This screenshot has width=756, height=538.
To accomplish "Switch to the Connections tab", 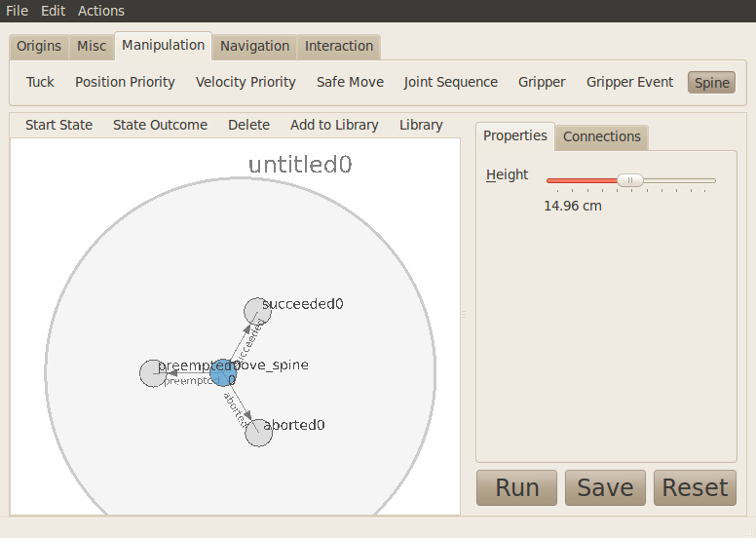I will tap(601, 136).
